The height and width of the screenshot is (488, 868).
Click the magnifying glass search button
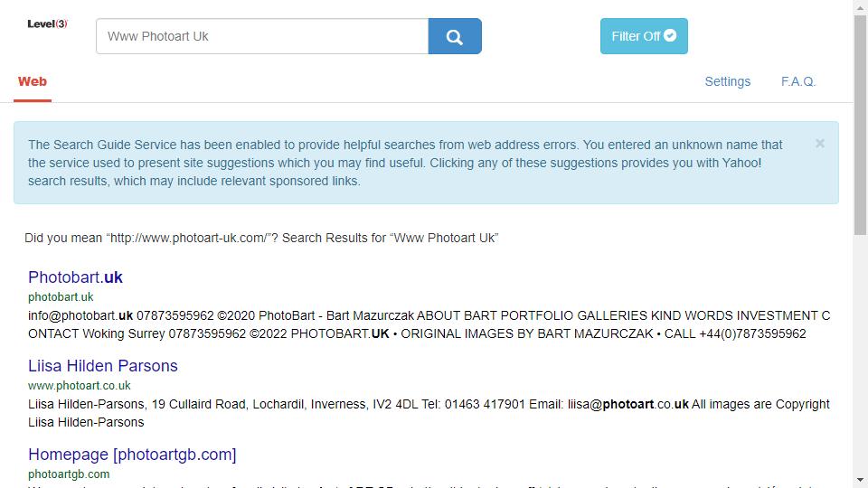tap(455, 36)
